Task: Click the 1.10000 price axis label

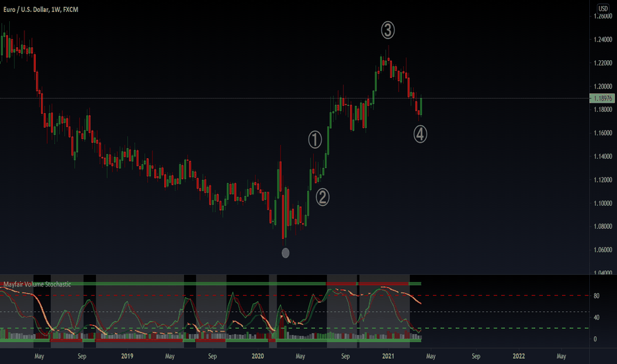Action: point(603,203)
